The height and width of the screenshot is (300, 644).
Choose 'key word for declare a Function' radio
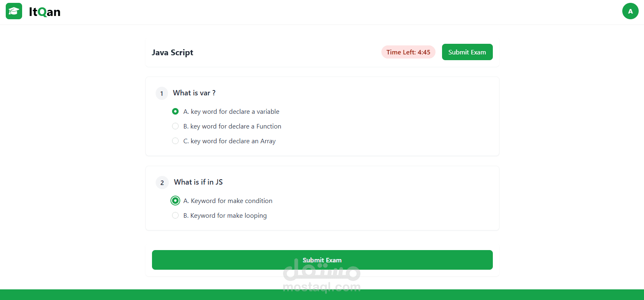[x=175, y=126]
